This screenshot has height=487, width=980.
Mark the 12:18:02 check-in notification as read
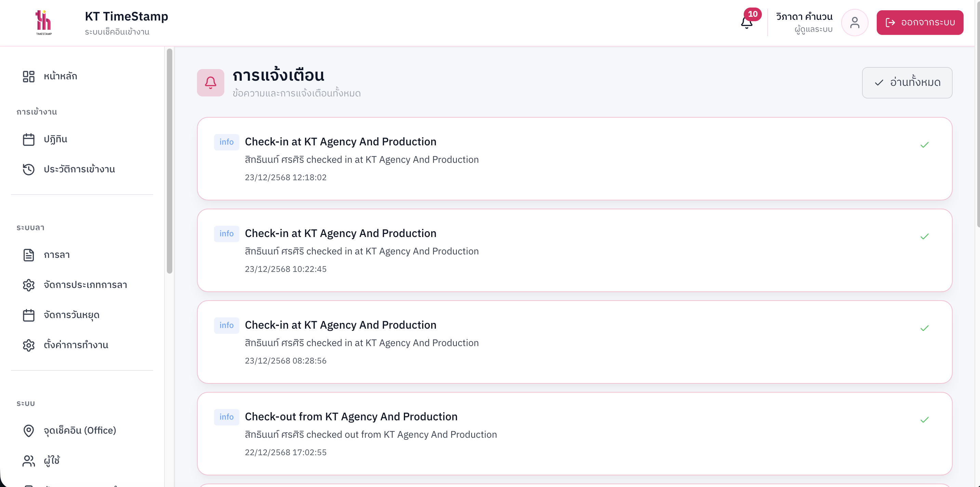[925, 145]
